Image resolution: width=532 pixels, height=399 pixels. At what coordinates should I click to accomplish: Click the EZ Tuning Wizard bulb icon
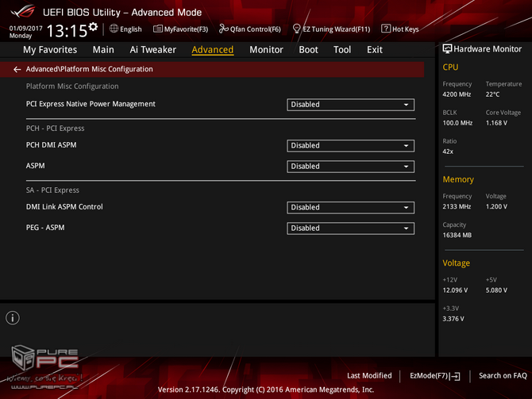[x=296, y=29]
